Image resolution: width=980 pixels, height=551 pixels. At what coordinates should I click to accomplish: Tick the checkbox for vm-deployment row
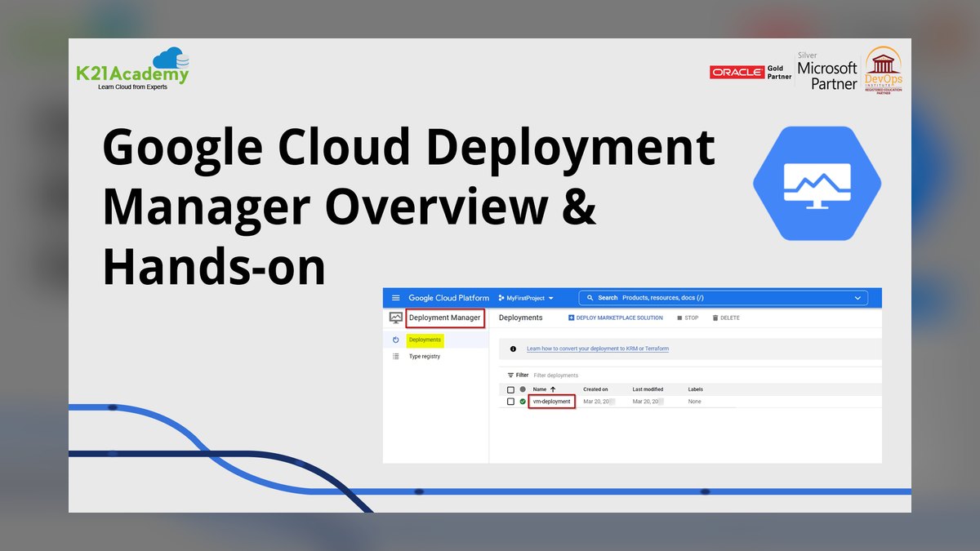pyautogui.click(x=511, y=402)
